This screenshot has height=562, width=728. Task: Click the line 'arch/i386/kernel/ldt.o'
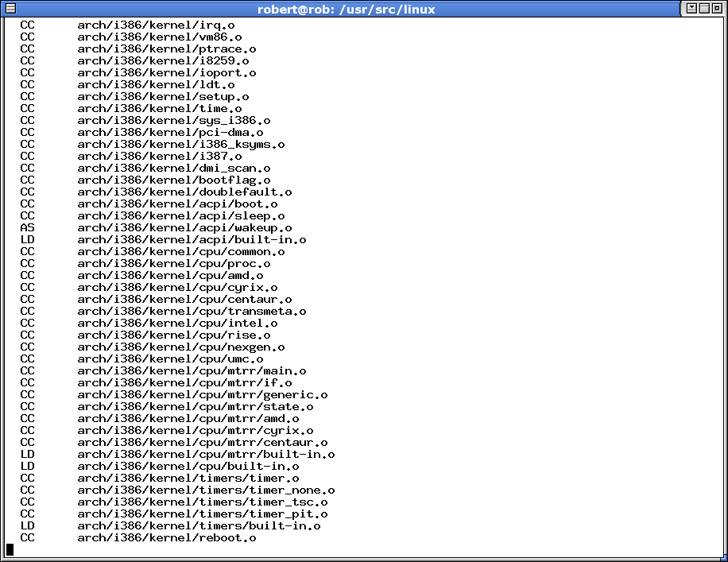tap(156, 85)
